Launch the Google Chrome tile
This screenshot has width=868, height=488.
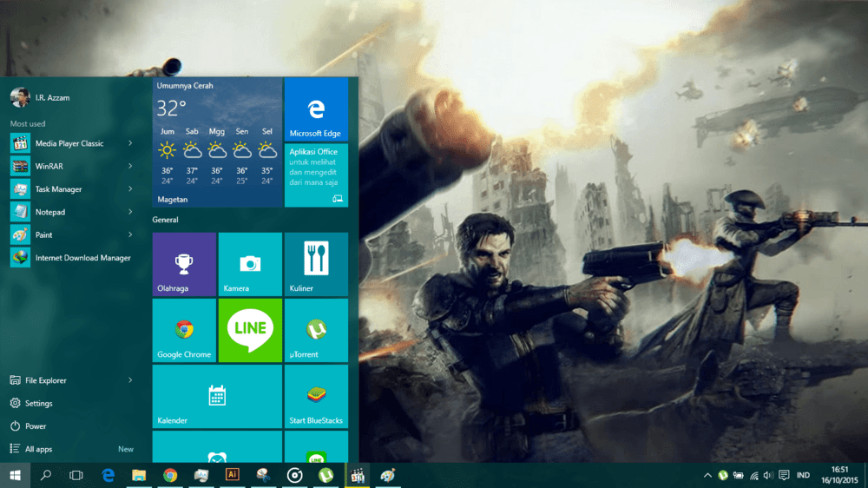184,331
